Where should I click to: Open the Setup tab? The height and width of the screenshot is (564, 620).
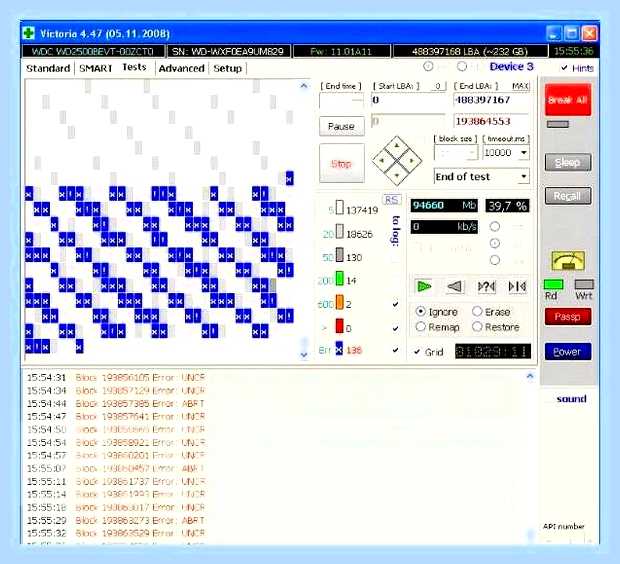pyautogui.click(x=227, y=68)
